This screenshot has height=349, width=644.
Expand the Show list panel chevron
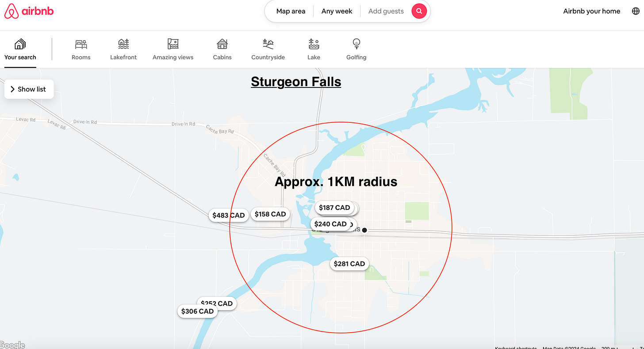pyautogui.click(x=12, y=89)
